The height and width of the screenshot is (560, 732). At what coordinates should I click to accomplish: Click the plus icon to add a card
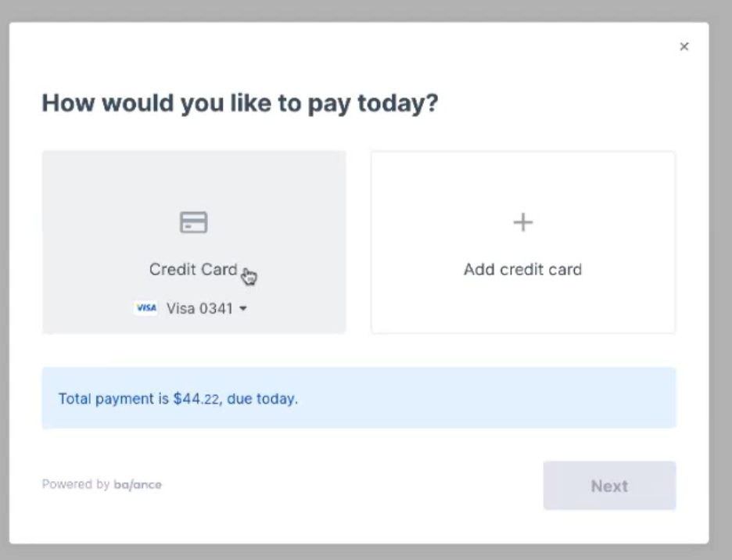point(523,222)
